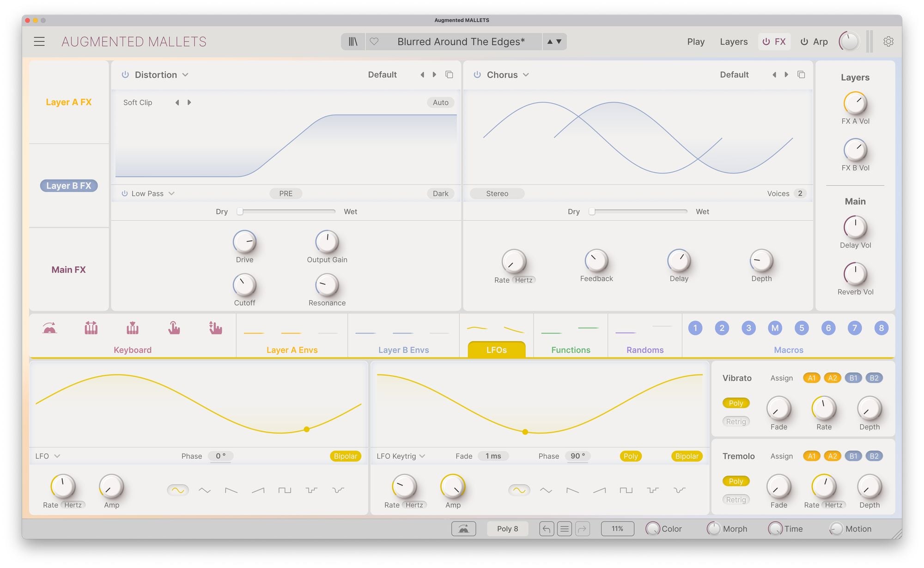Select macro number 1 circle
The width and height of the screenshot is (924, 568).
(x=695, y=328)
